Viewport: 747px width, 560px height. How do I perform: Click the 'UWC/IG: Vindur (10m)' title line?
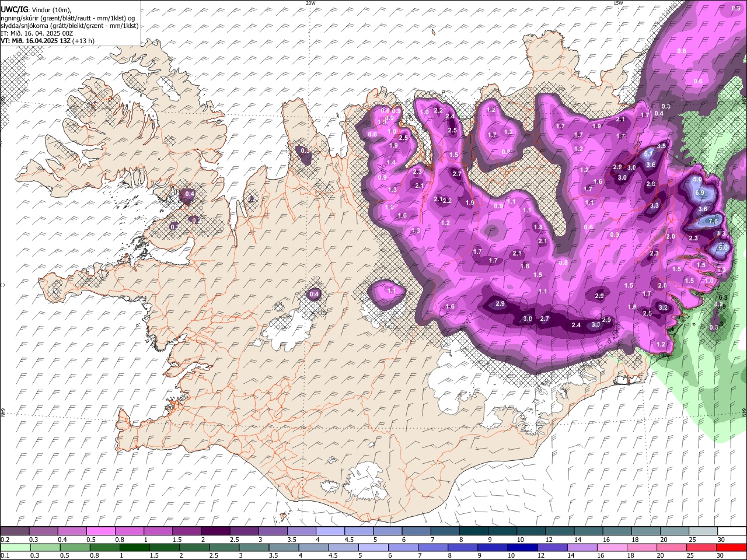pos(36,10)
